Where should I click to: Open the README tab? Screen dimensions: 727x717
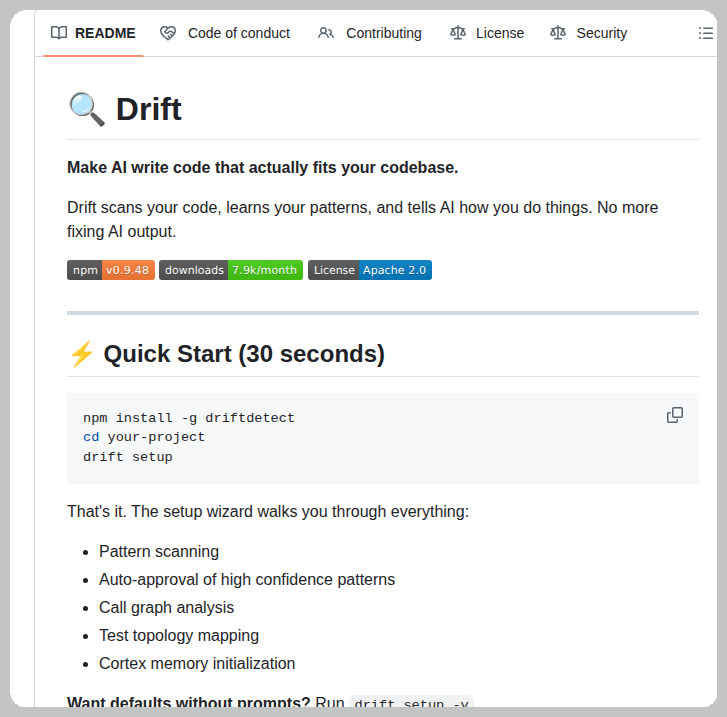(x=93, y=33)
